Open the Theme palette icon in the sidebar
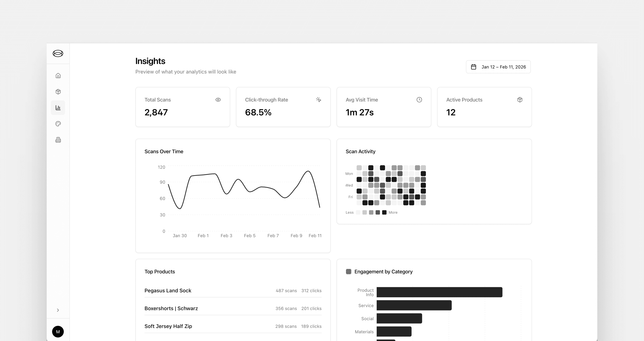The width and height of the screenshot is (644, 341). (x=58, y=124)
